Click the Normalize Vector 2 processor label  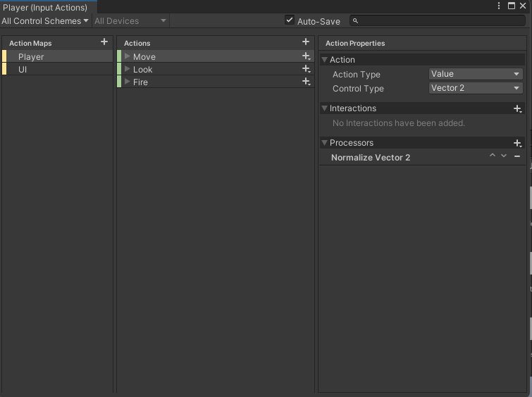(371, 158)
